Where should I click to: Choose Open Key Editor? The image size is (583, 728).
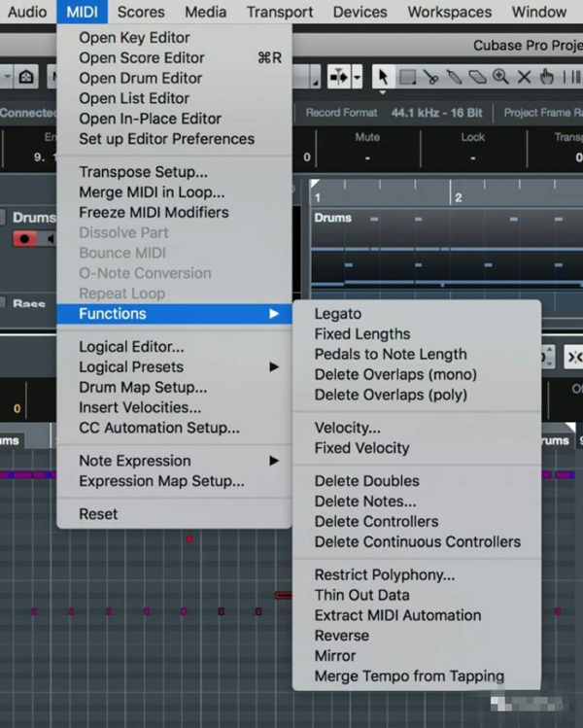pos(174,38)
